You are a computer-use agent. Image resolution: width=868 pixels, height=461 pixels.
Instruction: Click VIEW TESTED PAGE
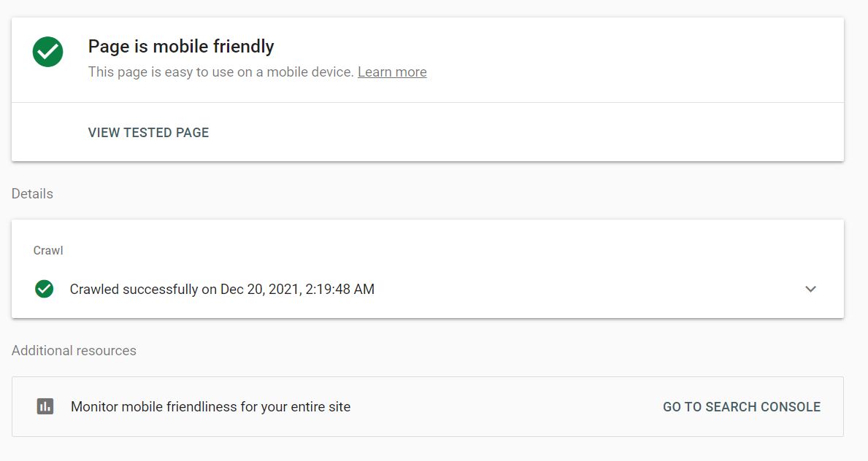coord(148,133)
